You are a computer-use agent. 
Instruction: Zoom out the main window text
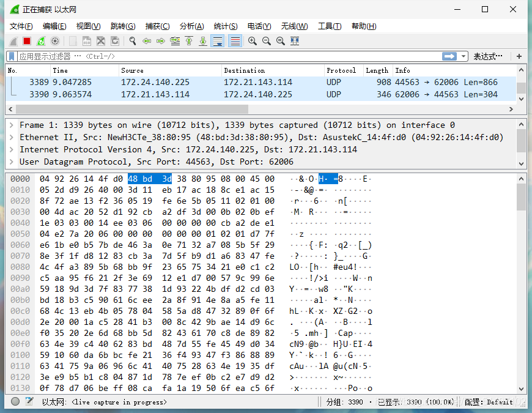pyautogui.click(x=267, y=42)
